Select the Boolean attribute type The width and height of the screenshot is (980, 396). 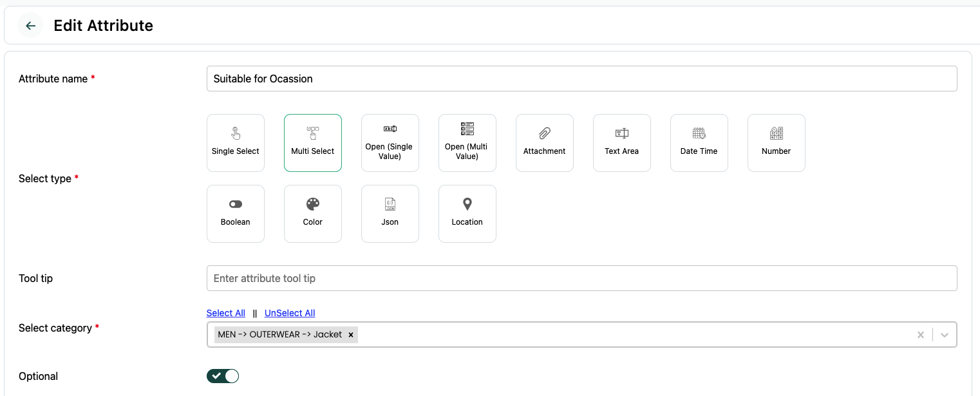235,213
